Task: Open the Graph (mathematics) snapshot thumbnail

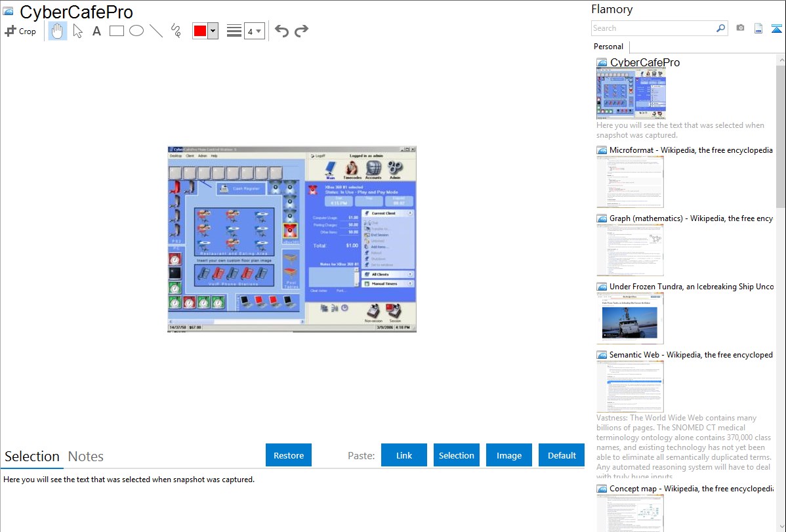Action: click(x=630, y=250)
